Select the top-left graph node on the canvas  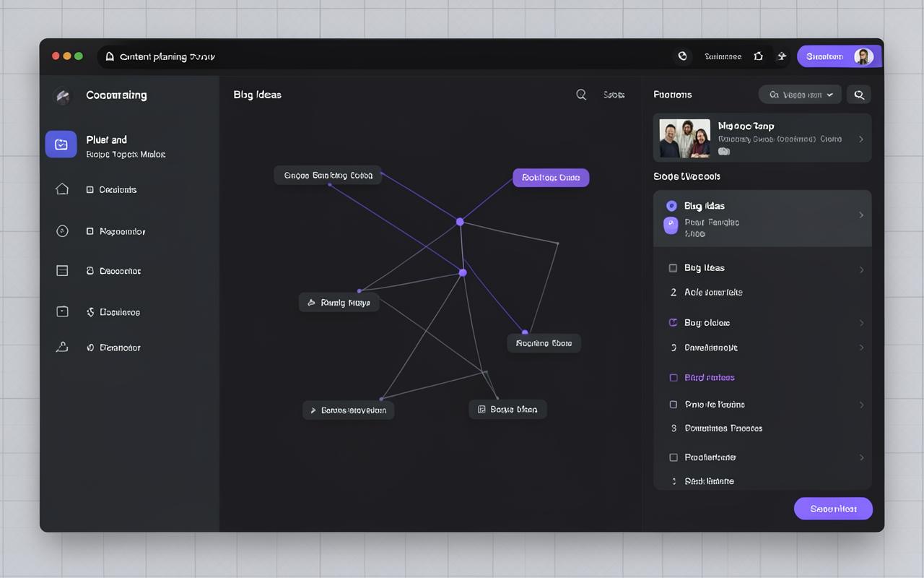click(x=328, y=175)
